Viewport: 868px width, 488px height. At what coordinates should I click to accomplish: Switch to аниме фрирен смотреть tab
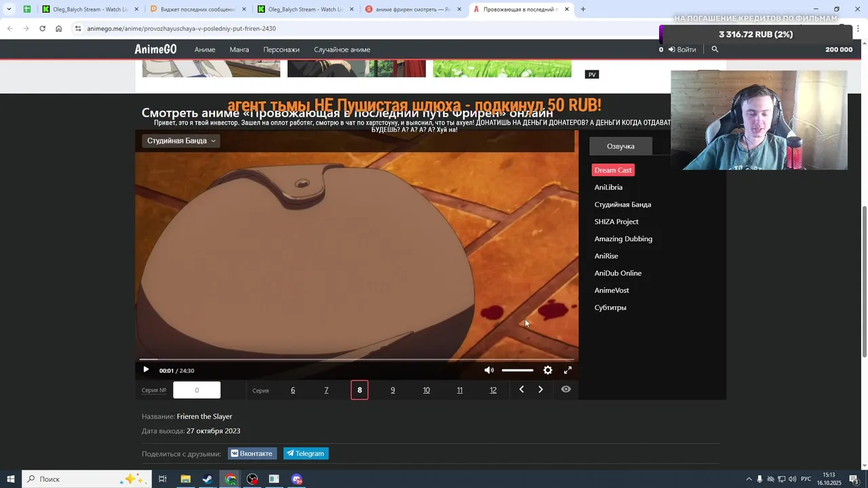point(413,9)
